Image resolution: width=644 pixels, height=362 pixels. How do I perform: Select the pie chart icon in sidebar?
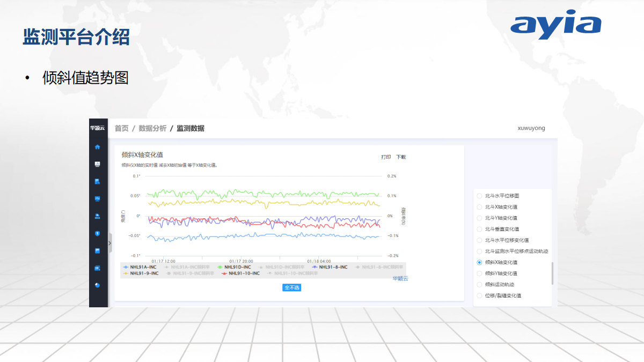coord(98,285)
